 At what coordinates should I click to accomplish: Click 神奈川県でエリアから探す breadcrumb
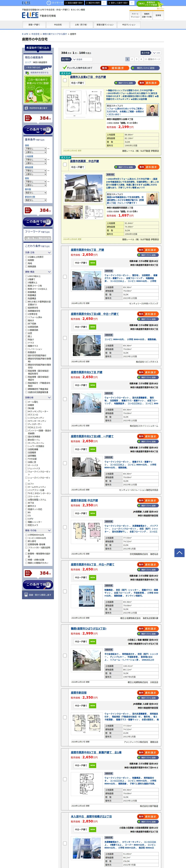click(55, 34)
